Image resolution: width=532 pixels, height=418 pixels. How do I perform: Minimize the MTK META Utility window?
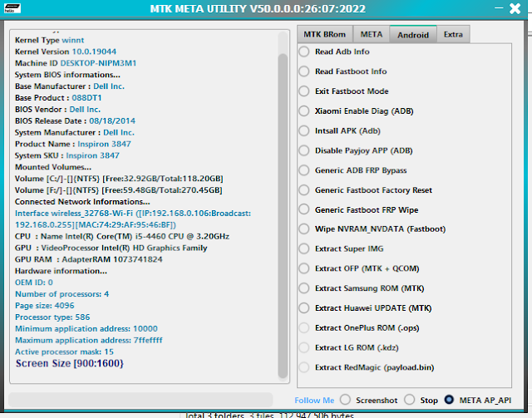coord(499,7)
